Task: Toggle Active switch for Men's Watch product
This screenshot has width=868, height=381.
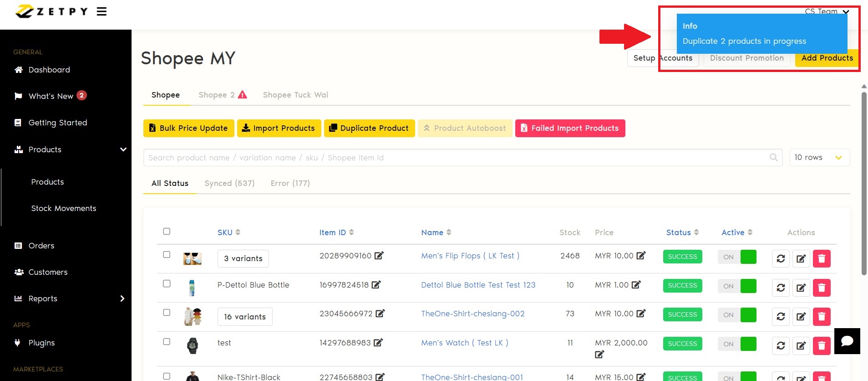Action: (737, 344)
